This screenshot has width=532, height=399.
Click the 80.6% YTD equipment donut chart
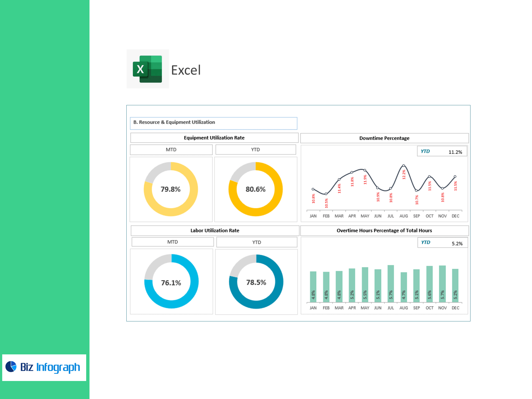255,189
